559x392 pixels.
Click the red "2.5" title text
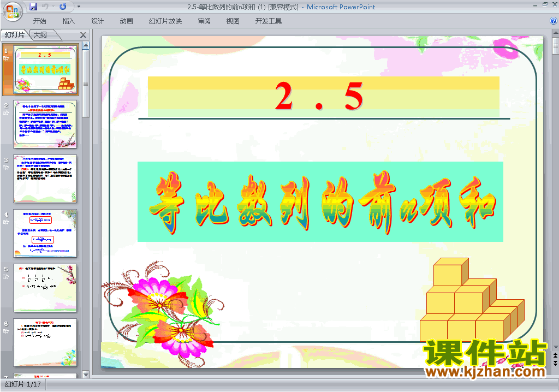pyautogui.click(x=319, y=96)
